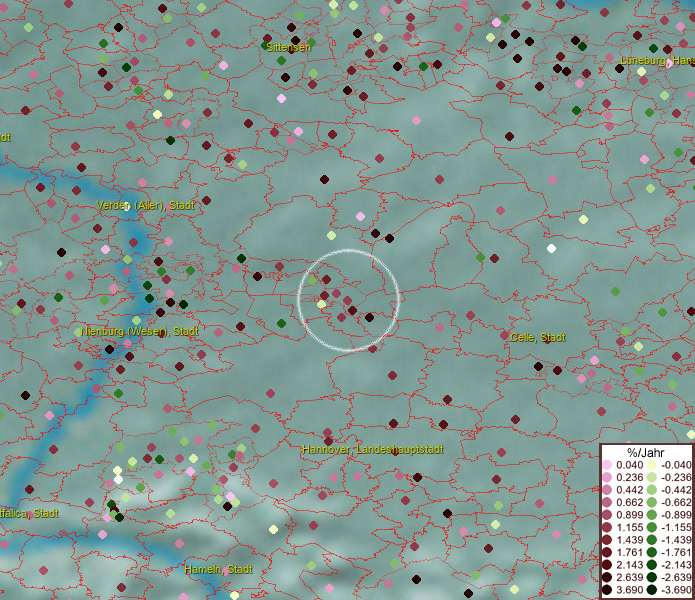Click the -0.899 legend value text
This screenshot has width=695, height=600.
tap(676, 515)
